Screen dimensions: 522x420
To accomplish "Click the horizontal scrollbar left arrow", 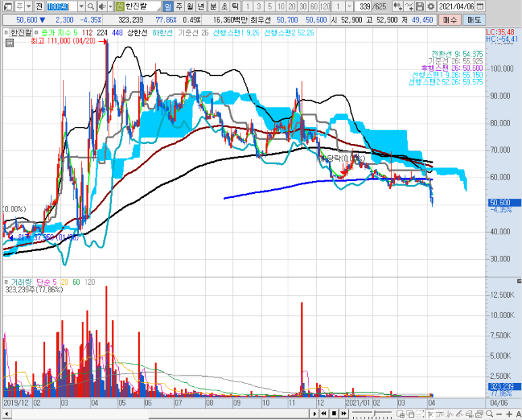I will tap(6, 414).
